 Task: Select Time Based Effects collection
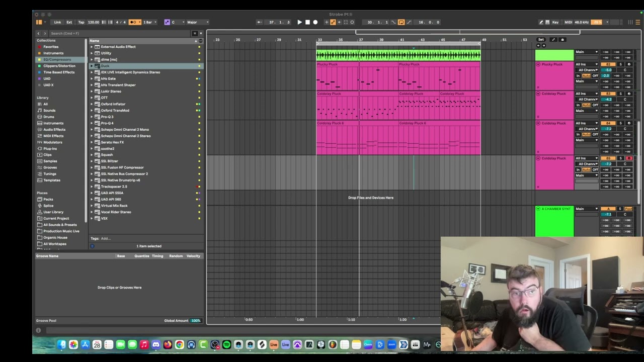pyautogui.click(x=59, y=72)
